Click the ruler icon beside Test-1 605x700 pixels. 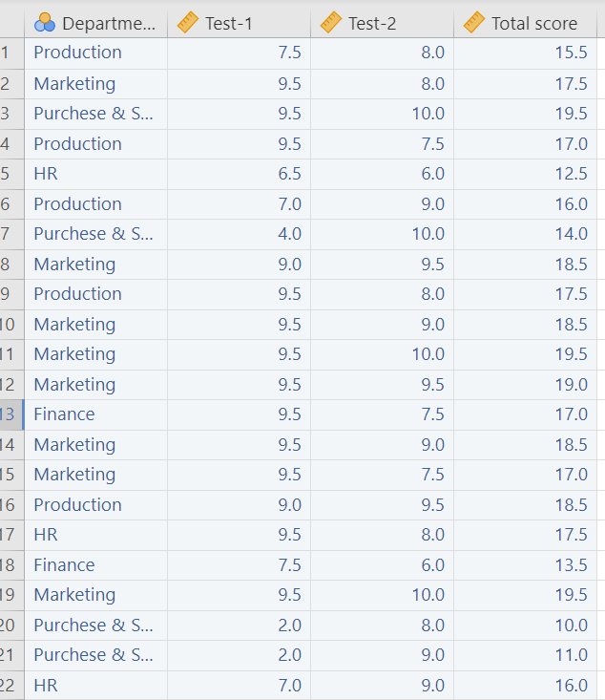click(188, 24)
